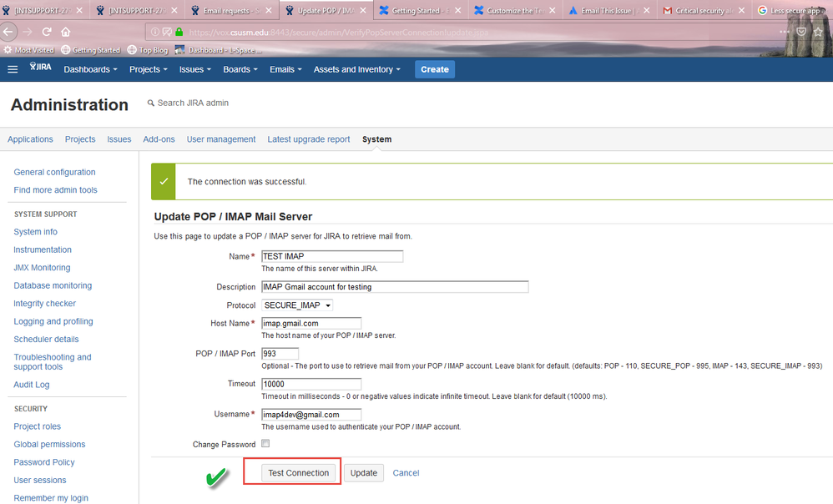Click the JIRA logo in the header
The image size is (833, 504).
(x=40, y=67)
